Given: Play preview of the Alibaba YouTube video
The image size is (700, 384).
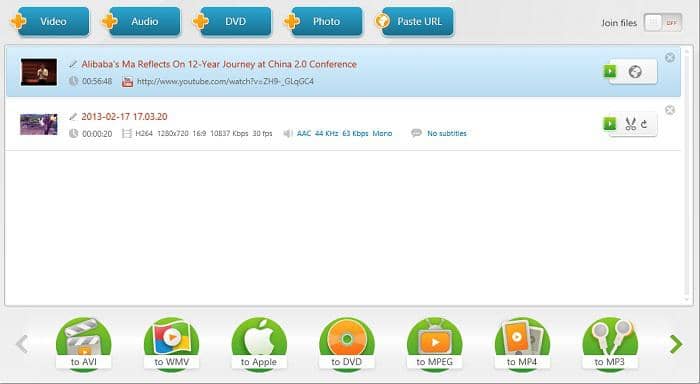Looking at the screenshot, I should coord(610,71).
